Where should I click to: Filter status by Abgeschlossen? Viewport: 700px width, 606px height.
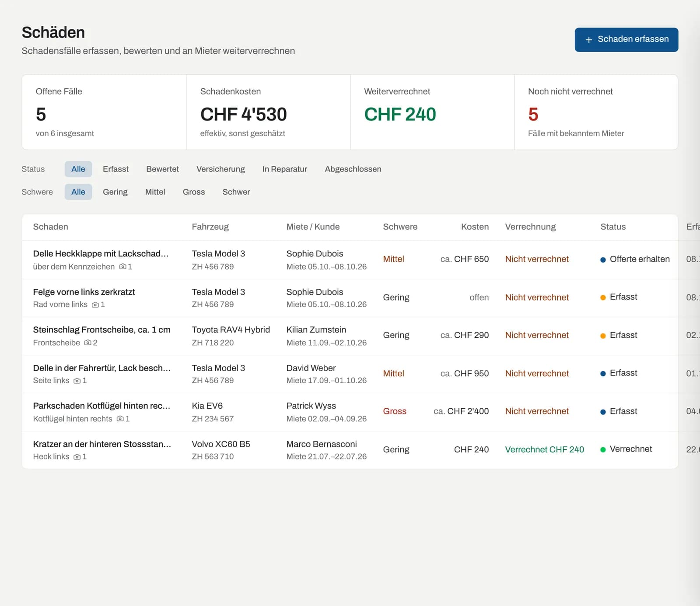coord(353,169)
